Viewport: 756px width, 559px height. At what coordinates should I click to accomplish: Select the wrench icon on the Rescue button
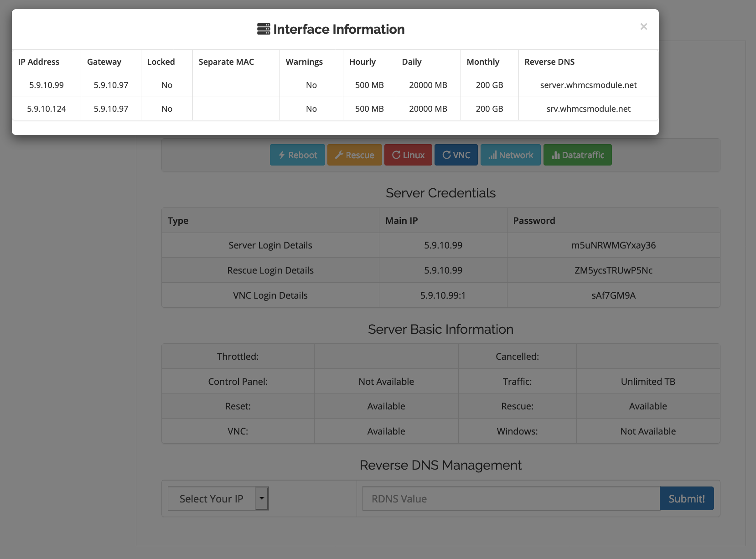coord(339,155)
